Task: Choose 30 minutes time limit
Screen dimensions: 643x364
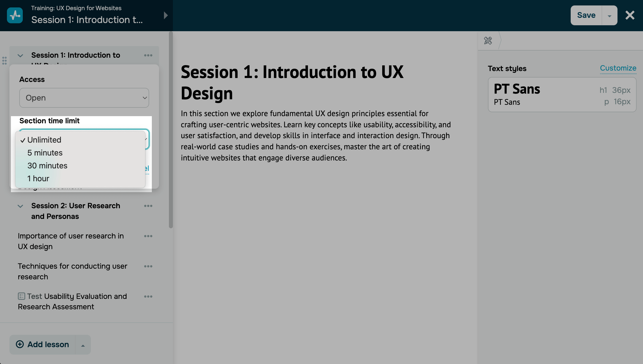Action: 47,166
